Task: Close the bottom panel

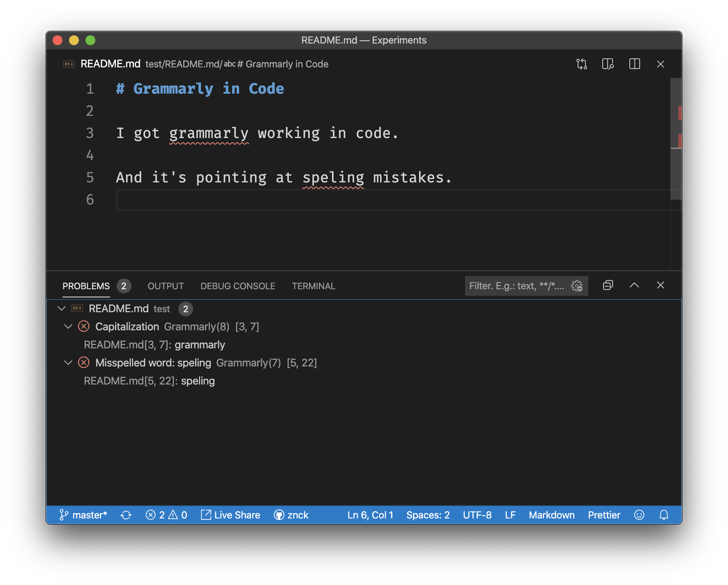Action: tap(660, 285)
